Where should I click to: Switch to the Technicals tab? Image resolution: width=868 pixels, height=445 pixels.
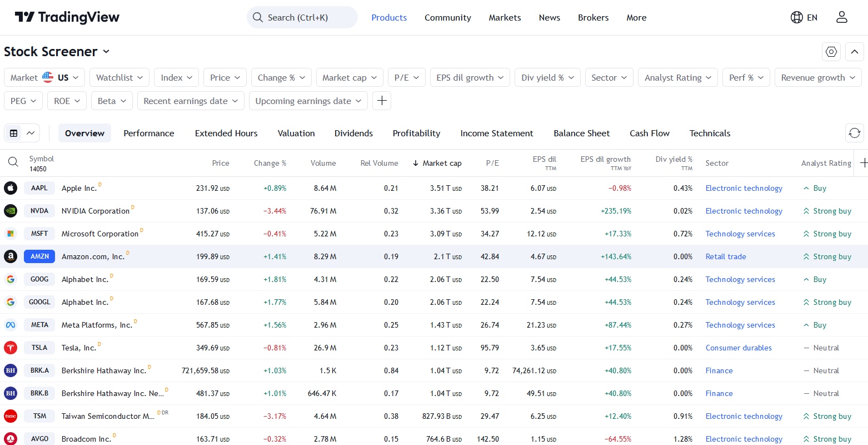coord(710,133)
